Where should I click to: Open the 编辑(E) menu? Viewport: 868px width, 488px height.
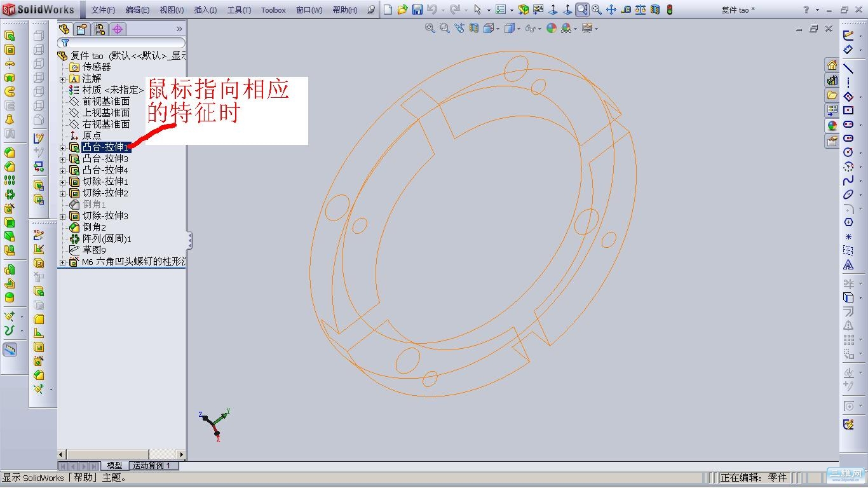tap(137, 10)
